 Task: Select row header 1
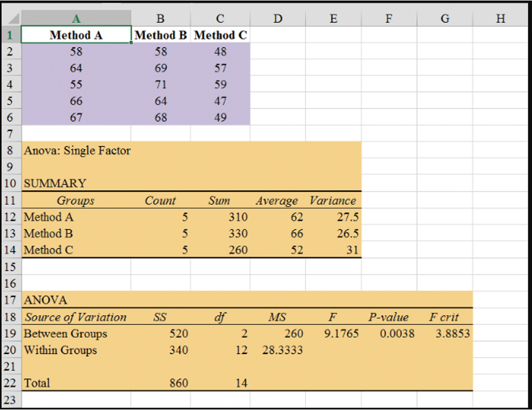[x=10, y=35]
